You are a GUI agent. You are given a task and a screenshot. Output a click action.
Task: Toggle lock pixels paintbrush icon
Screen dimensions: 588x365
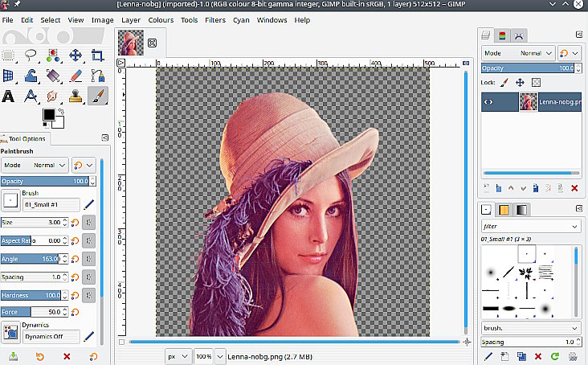504,82
